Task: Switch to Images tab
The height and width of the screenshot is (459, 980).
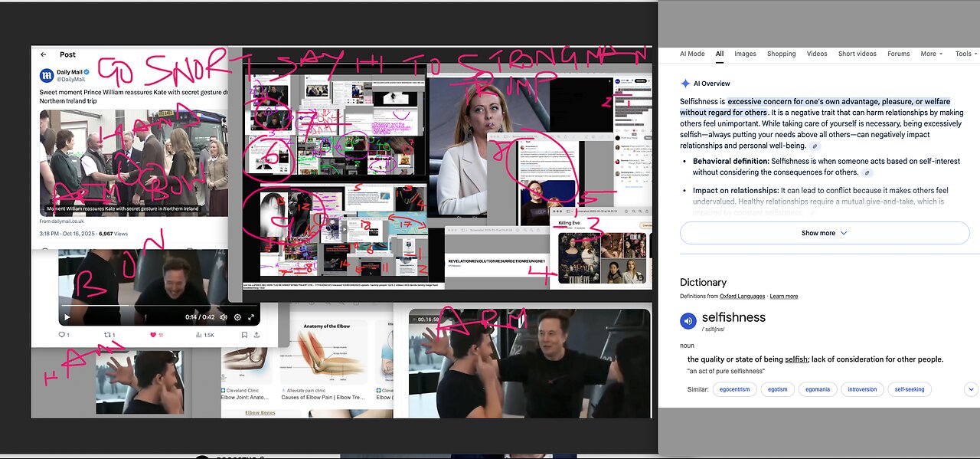Action: point(745,54)
